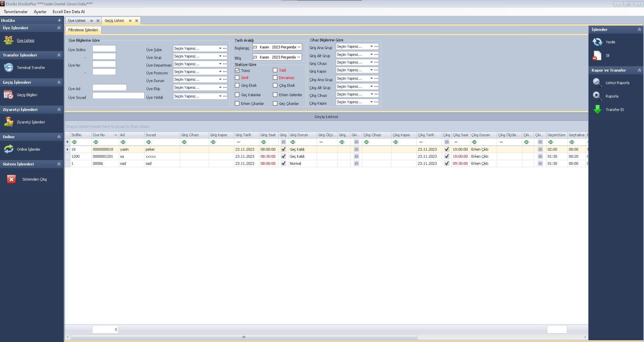
Task: Click the Üye Listesi sidebar icon
Action: [x=8, y=40]
